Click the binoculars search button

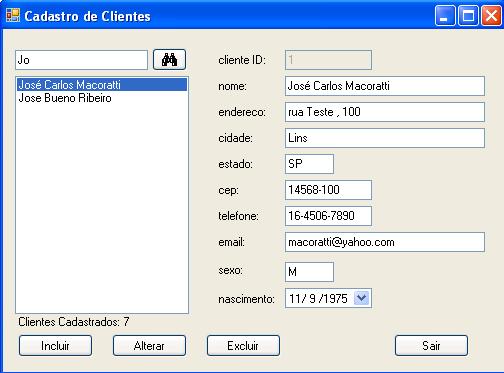click(x=169, y=60)
